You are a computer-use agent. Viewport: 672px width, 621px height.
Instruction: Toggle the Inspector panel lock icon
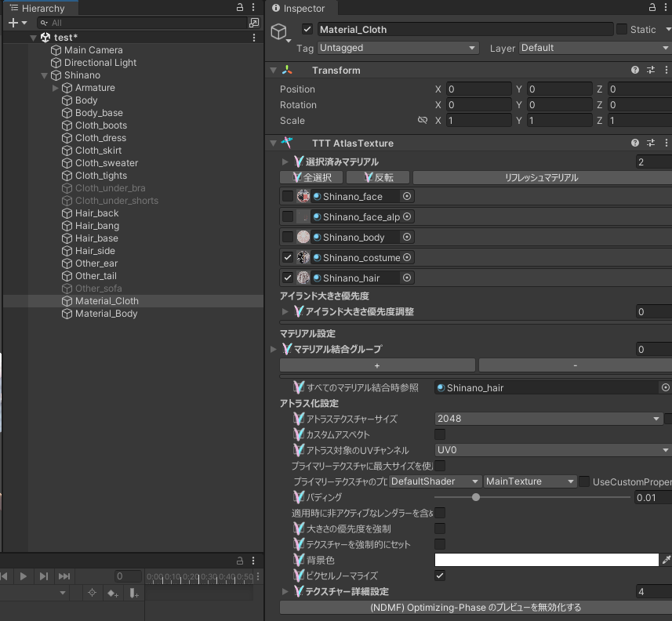[x=652, y=7]
